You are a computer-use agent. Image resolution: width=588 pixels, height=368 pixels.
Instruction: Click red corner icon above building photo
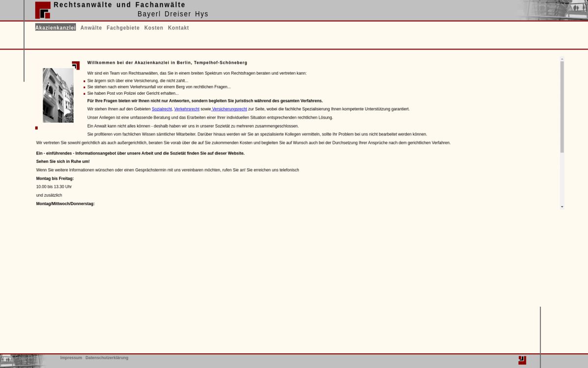tap(76, 65)
